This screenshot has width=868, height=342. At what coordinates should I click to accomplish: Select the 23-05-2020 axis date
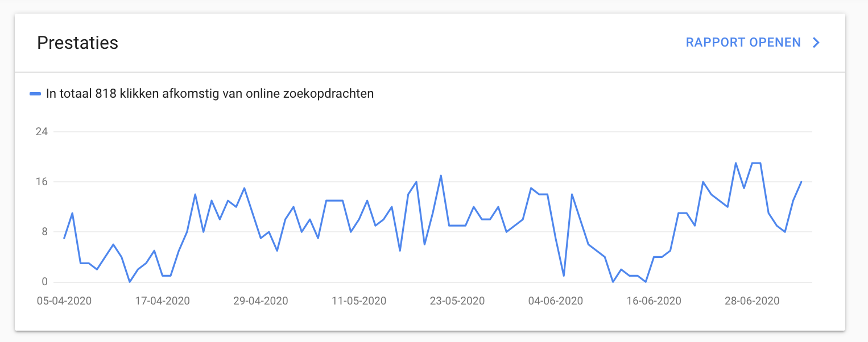tap(457, 301)
